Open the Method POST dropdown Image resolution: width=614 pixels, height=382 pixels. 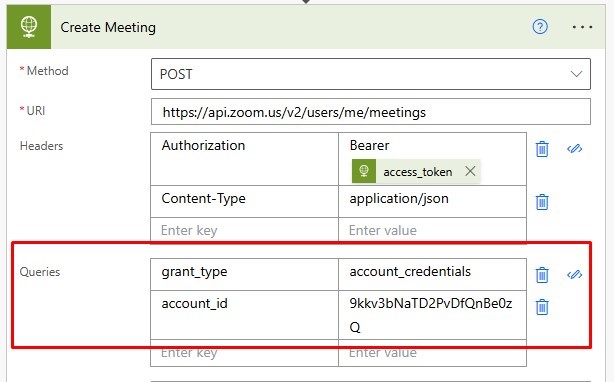click(x=370, y=74)
